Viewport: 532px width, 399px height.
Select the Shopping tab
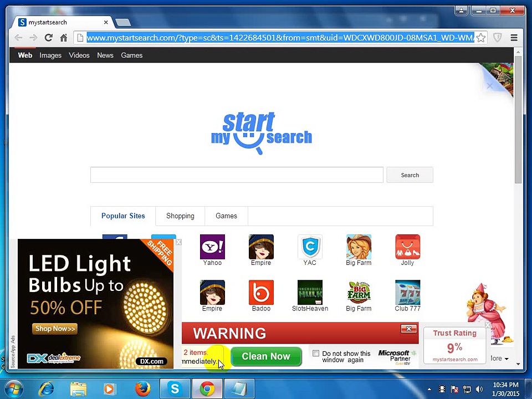coord(180,216)
